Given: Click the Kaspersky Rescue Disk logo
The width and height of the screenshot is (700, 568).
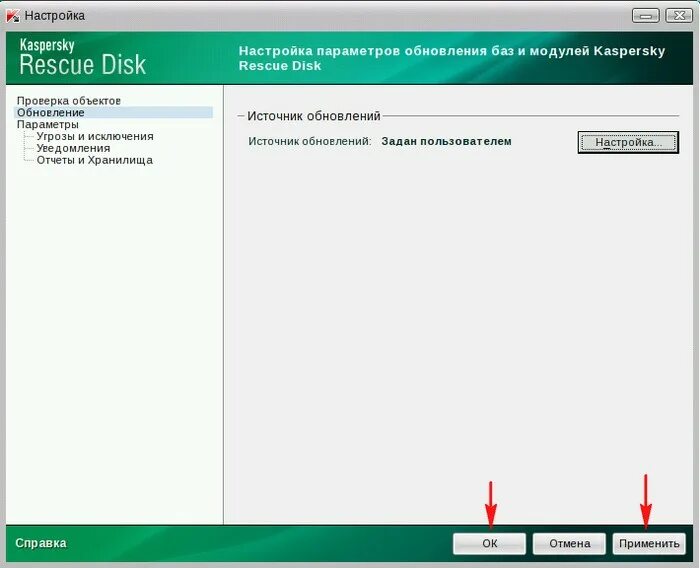Looking at the screenshot, I should 83,57.
